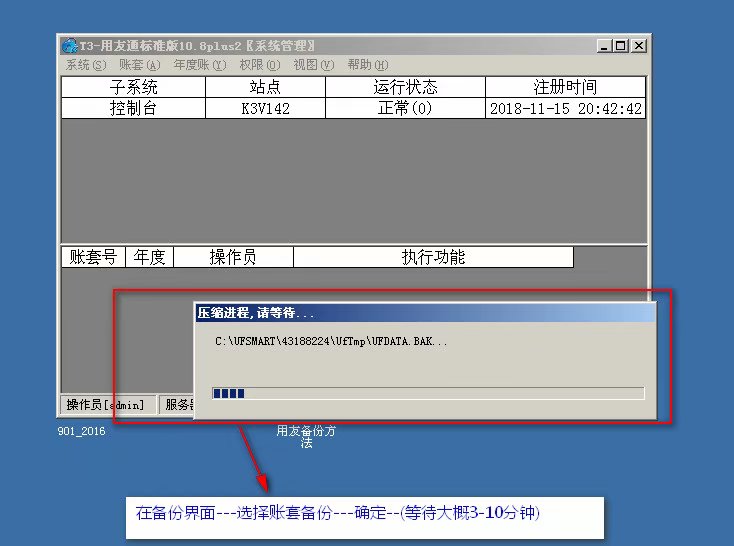Open the 年度账 menu
Viewport: 734px width, 546px height.
coord(198,65)
